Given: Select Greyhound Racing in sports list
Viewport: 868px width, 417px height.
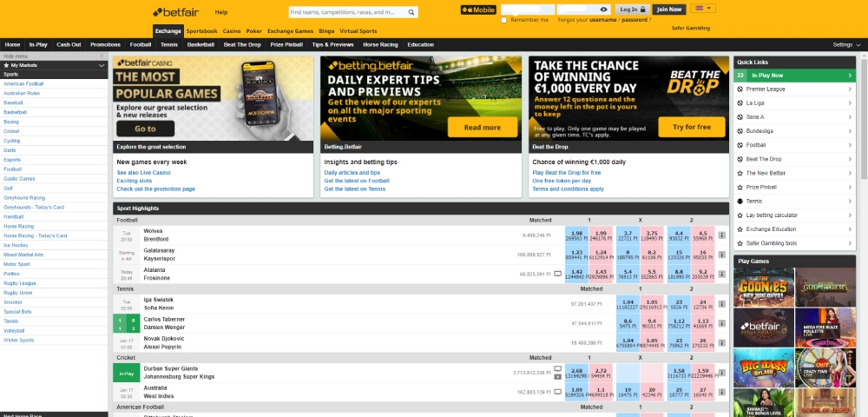Looking at the screenshot, I should 24,198.
